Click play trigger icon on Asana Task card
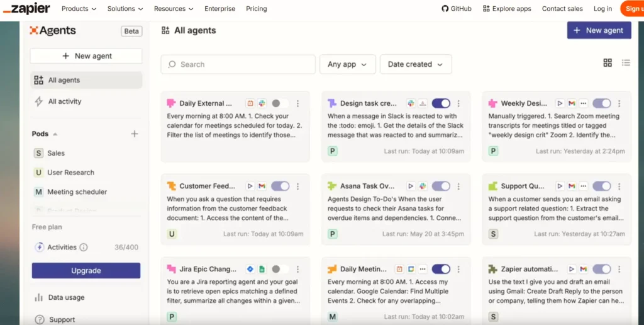Screen dimensions: 644x325 (x=411, y=186)
